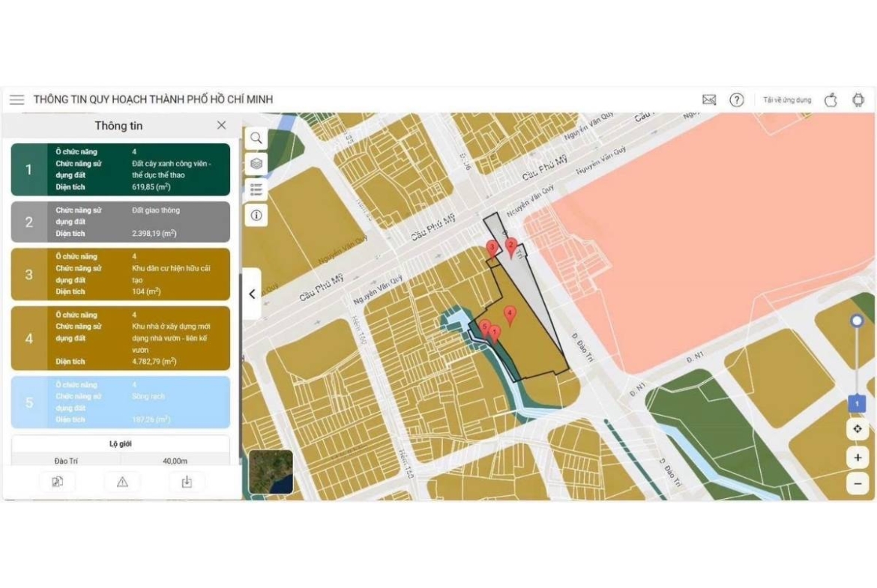Zoom out with the minus button

click(x=858, y=483)
